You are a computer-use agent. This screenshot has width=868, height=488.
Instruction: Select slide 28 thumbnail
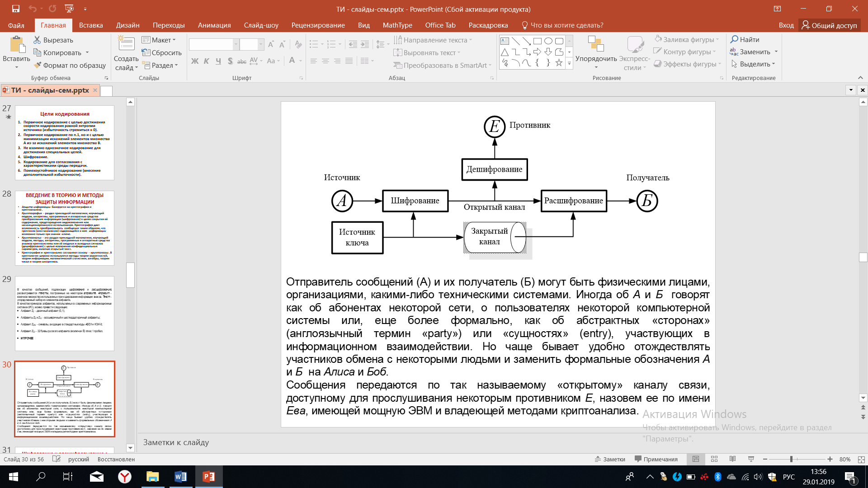65,228
